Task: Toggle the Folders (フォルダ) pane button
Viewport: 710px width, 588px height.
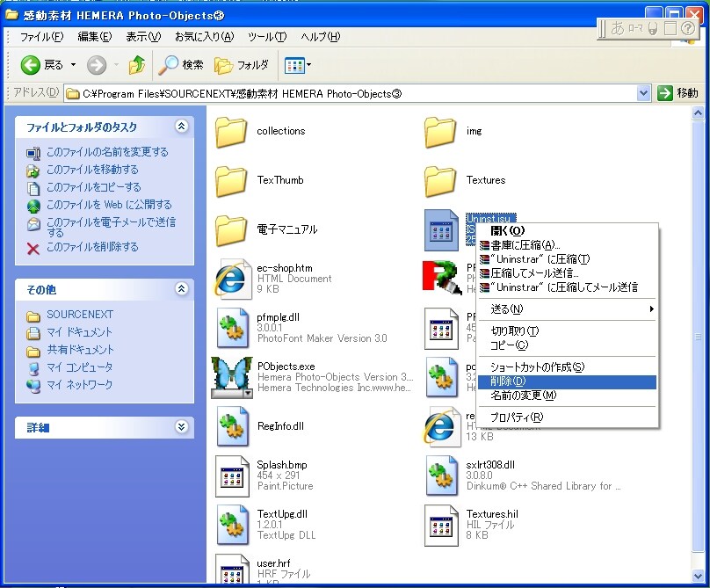Action: coord(242,65)
